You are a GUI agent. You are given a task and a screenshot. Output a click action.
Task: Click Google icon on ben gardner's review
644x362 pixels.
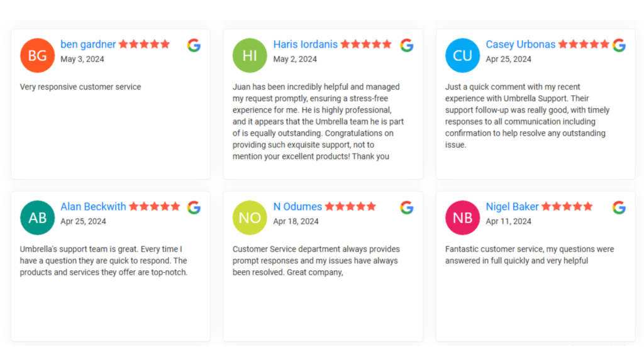[194, 45]
